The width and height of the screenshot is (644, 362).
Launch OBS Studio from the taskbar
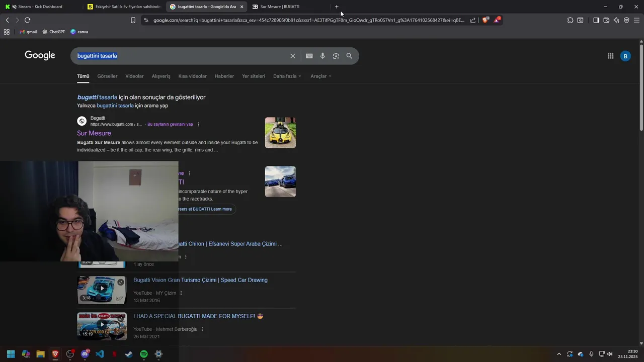pyautogui.click(x=70, y=354)
